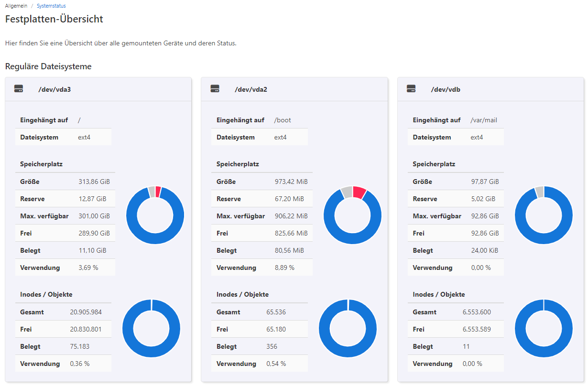Click the disk icon beside /dev/vda2
Image resolution: width=588 pixels, height=386 pixels.
pos(215,89)
